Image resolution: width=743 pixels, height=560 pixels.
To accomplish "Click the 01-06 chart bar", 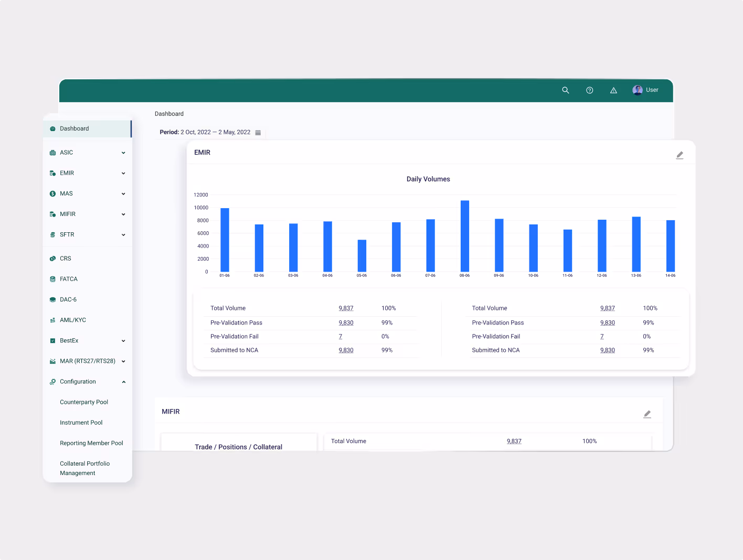I will point(225,240).
